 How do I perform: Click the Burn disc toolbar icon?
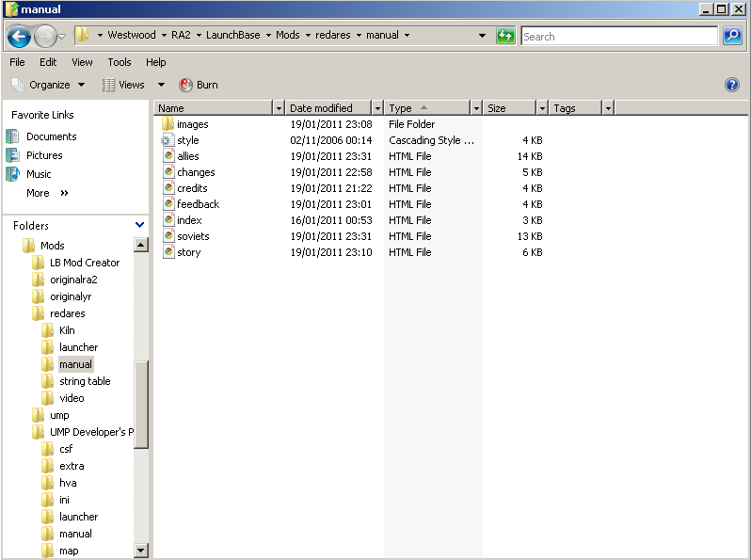click(x=186, y=85)
